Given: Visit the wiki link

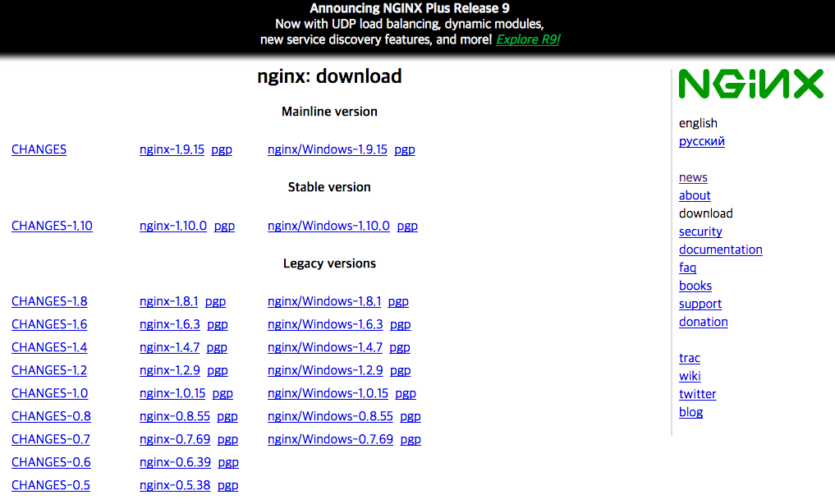Looking at the screenshot, I should (690, 376).
